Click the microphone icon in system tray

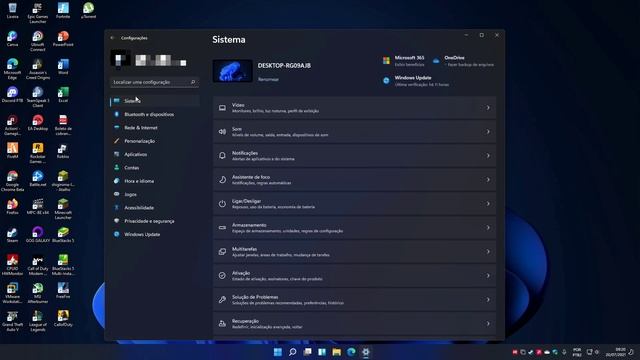[x=564, y=352]
